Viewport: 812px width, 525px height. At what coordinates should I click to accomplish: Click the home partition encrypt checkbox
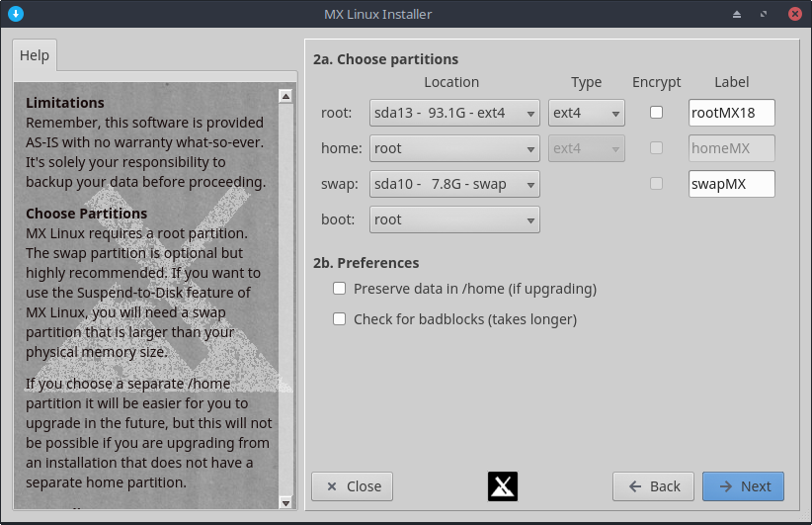656,147
